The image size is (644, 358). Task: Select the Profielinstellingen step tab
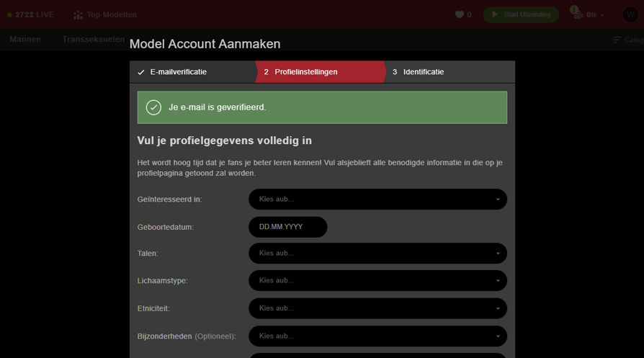321,72
